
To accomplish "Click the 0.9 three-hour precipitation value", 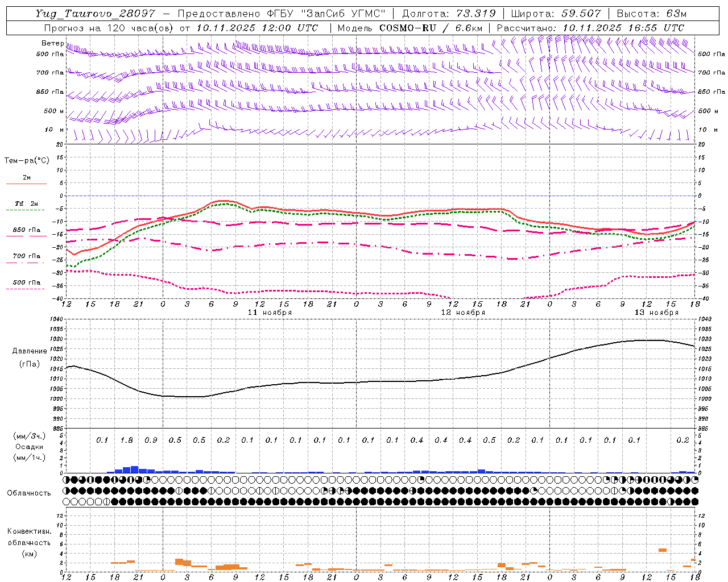I will pyautogui.click(x=151, y=440).
